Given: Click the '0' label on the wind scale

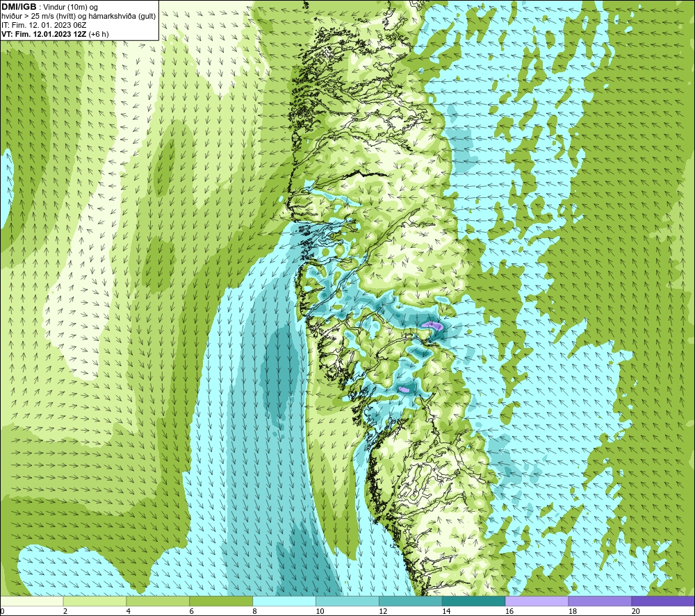Looking at the screenshot, I should tap(3, 611).
